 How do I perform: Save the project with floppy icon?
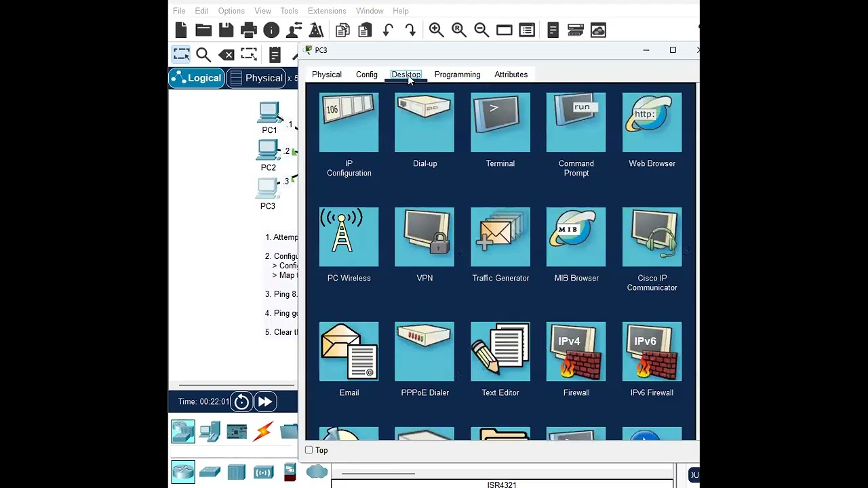[226, 30]
